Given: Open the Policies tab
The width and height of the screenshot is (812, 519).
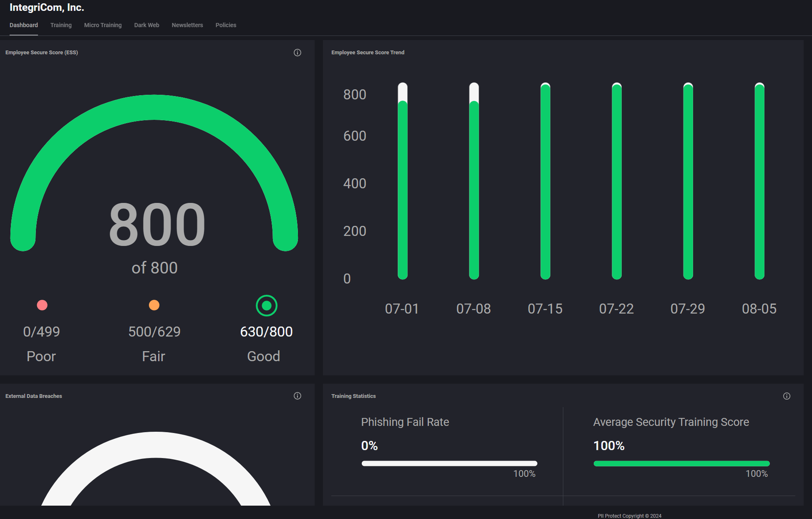Looking at the screenshot, I should (226, 25).
